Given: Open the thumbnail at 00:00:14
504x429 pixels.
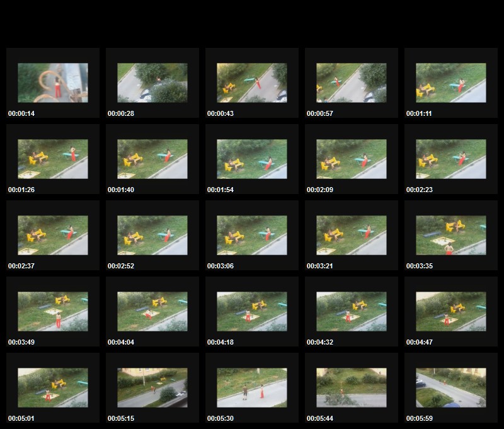Looking at the screenshot, I should 53,83.
